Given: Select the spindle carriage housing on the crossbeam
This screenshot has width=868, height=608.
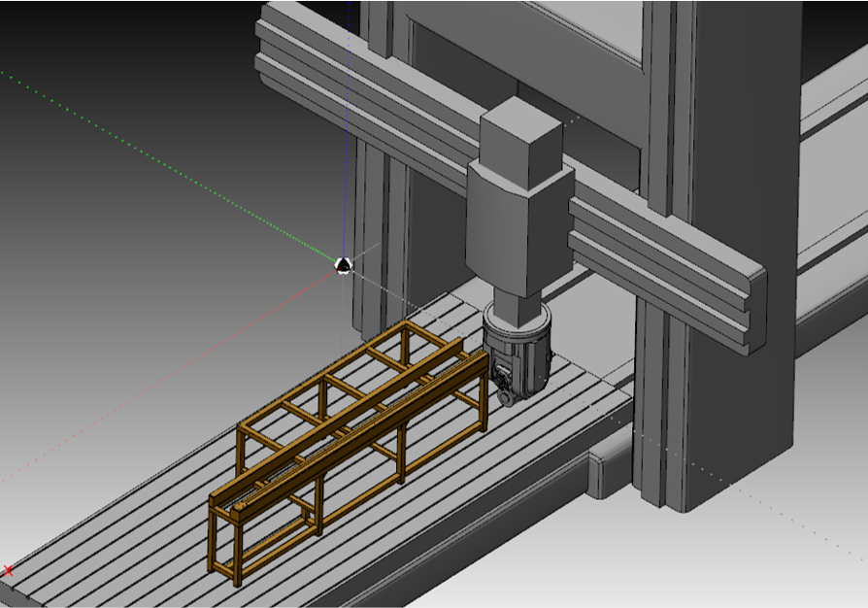Looking at the screenshot, I should point(515,228).
